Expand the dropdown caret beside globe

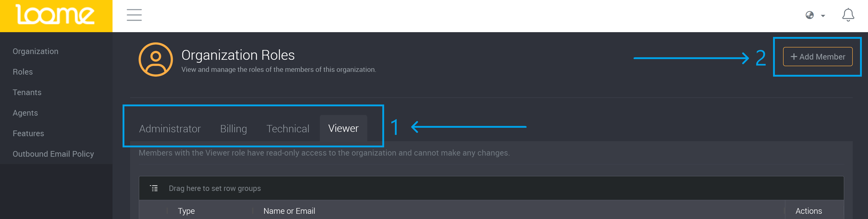tap(823, 16)
